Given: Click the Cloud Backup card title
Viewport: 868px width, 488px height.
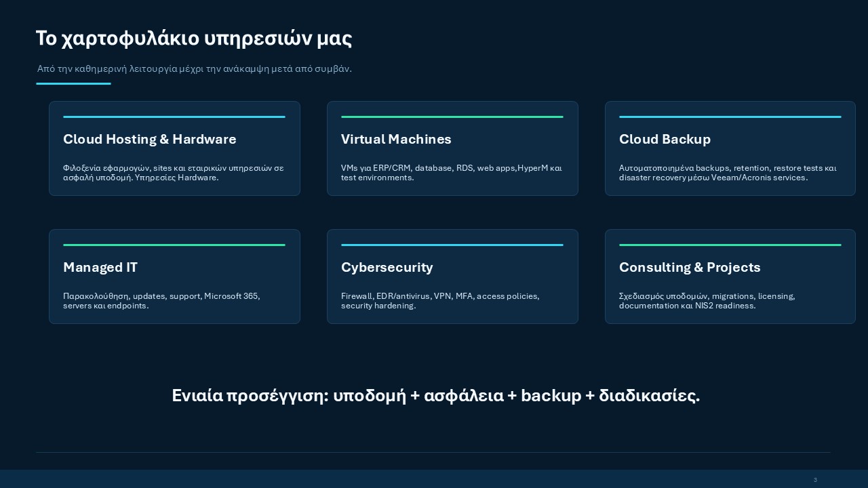Looking at the screenshot, I should (x=665, y=139).
